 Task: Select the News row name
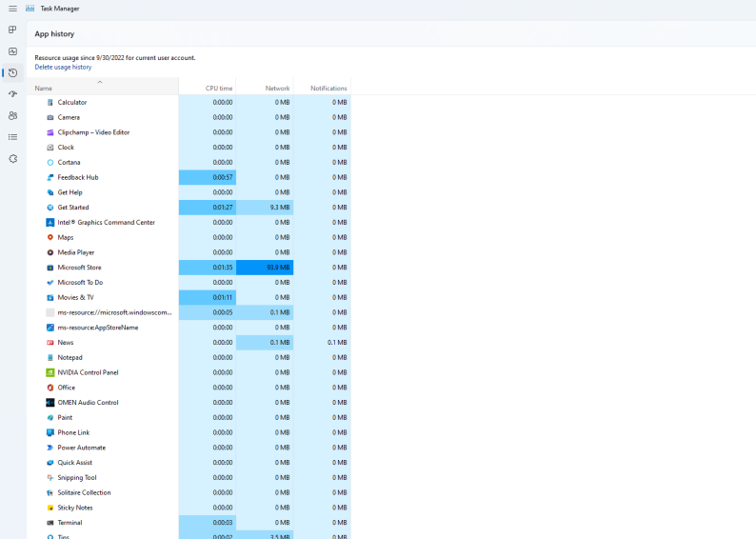click(x=66, y=342)
